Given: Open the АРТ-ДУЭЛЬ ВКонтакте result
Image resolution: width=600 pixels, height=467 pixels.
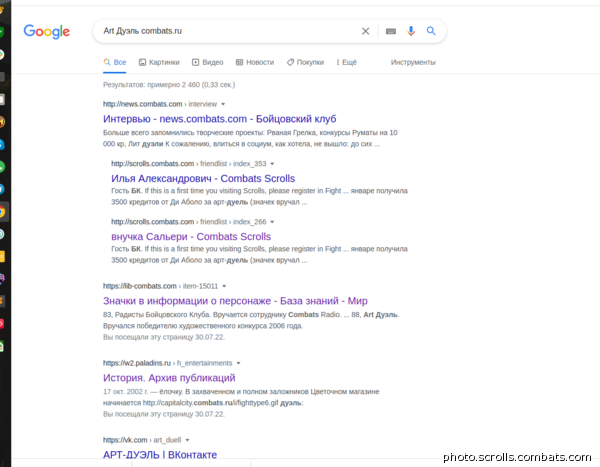Looking at the screenshot, I should pos(160,455).
